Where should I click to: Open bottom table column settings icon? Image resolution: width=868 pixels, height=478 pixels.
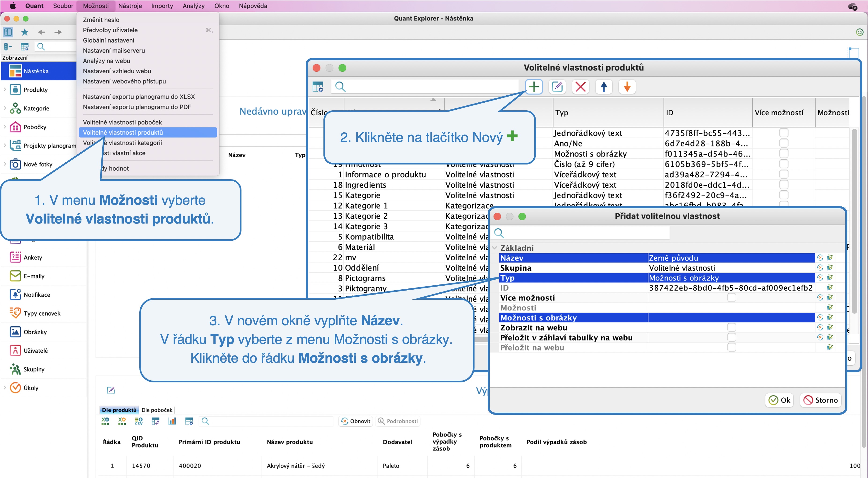(x=189, y=421)
